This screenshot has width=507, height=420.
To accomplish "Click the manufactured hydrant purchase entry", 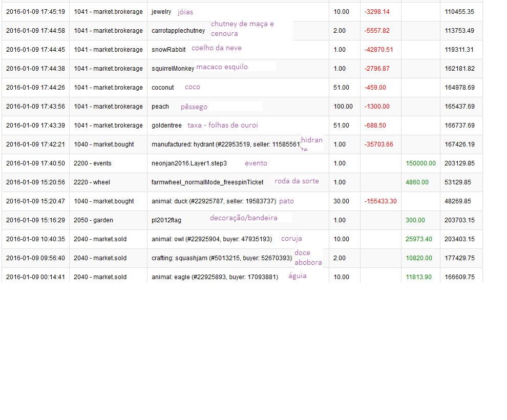I will click(x=225, y=144).
